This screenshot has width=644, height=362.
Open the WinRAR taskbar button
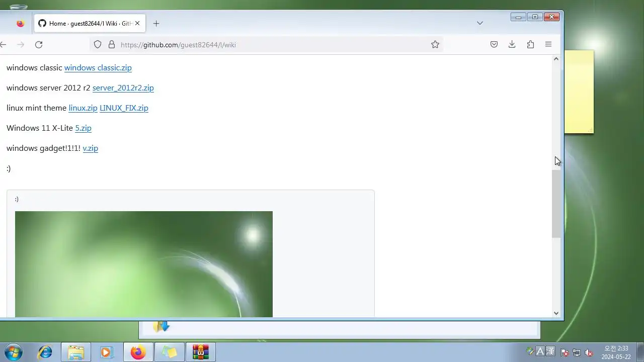tap(200, 352)
